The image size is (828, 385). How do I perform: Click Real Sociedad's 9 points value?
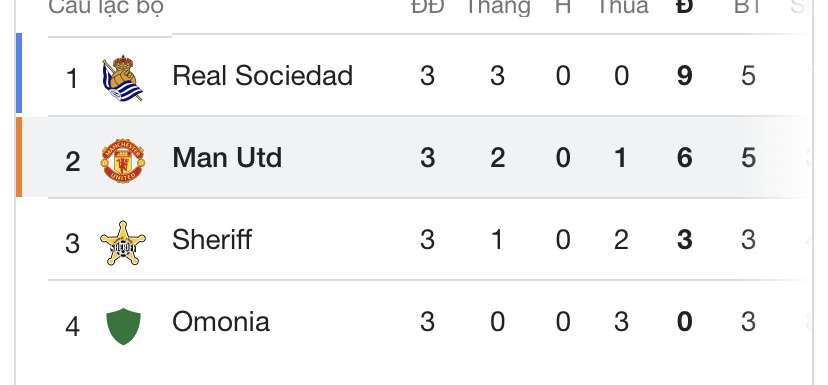pos(684,76)
